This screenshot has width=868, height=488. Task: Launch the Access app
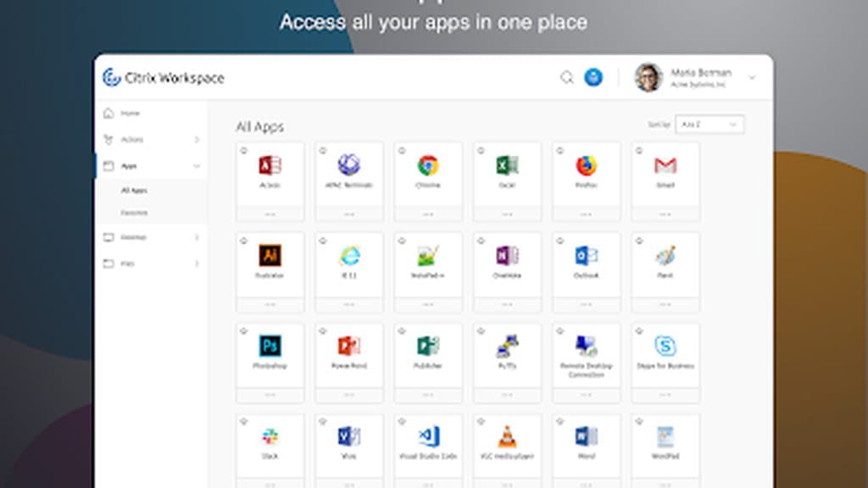click(x=270, y=165)
